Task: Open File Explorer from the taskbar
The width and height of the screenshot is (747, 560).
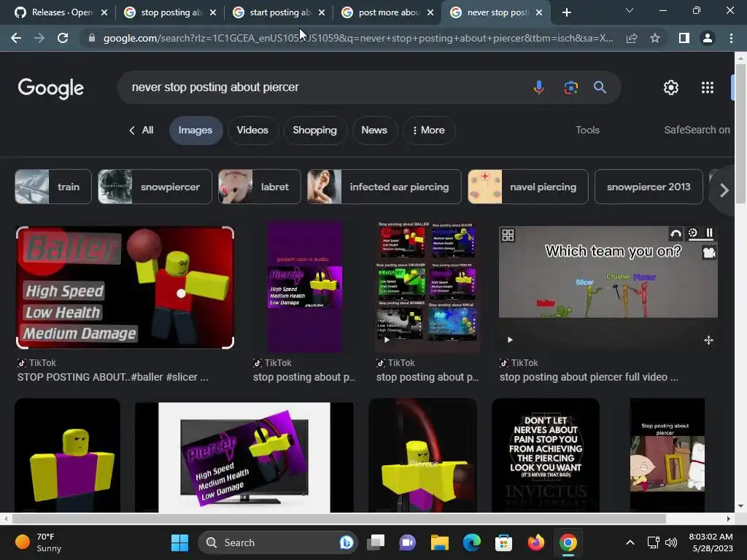Action: click(x=440, y=542)
